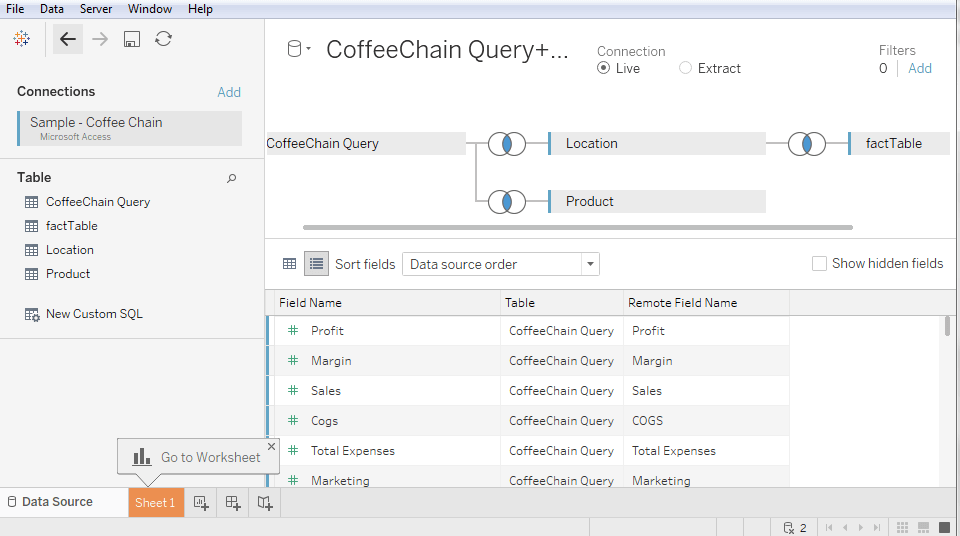Switch to the Sheet 1 tab
Viewport: 960px width, 536px height.
tap(156, 503)
